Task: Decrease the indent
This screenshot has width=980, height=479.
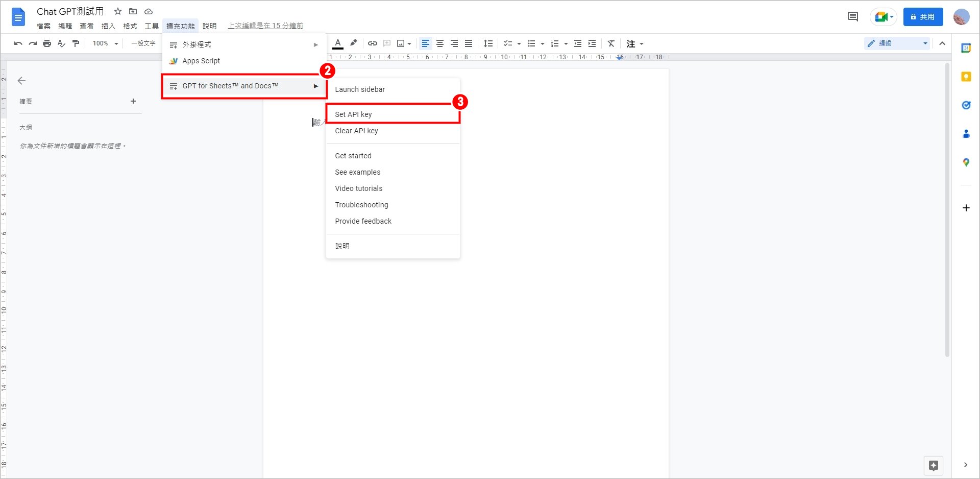Action: tap(578, 43)
